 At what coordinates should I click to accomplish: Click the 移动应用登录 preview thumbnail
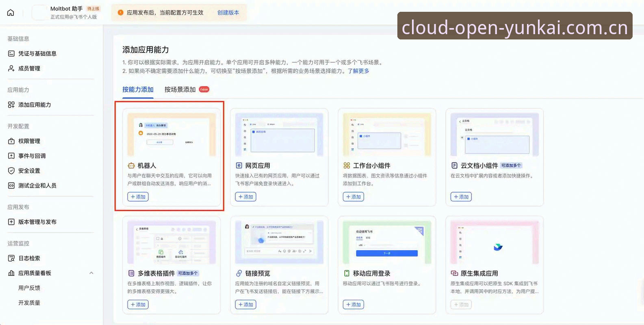point(387,242)
